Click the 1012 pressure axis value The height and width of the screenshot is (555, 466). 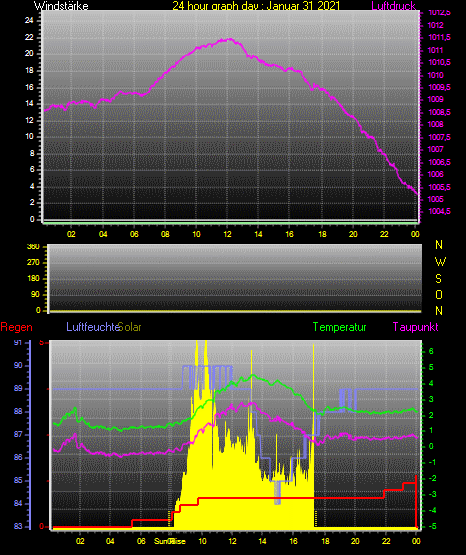point(435,25)
